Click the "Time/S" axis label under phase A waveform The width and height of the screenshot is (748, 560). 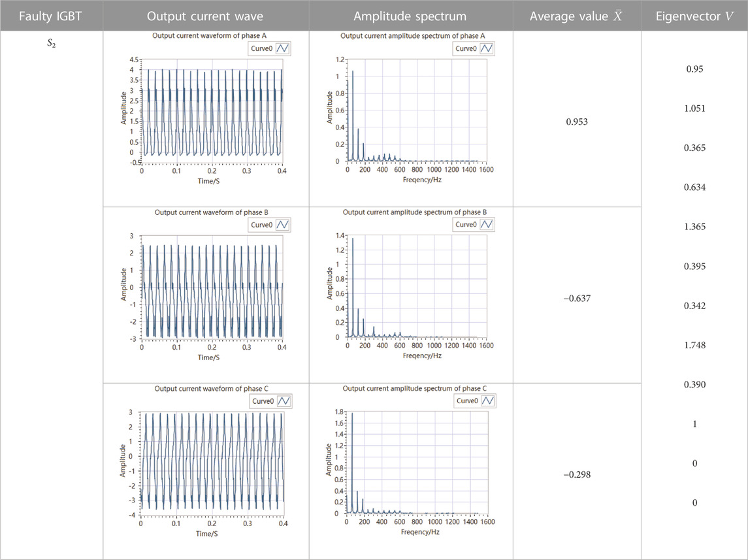tap(209, 181)
